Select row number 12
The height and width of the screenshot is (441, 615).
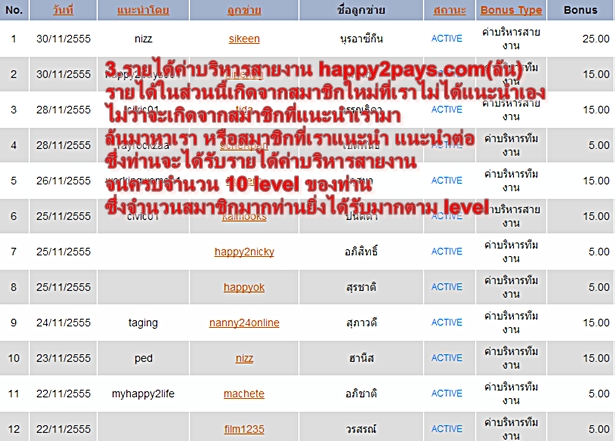tap(14, 429)
